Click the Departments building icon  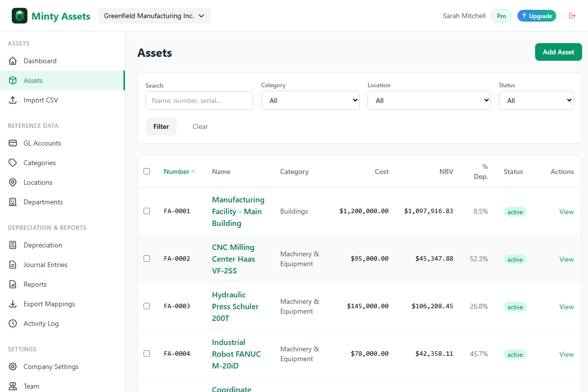click(x=13, y=202)
